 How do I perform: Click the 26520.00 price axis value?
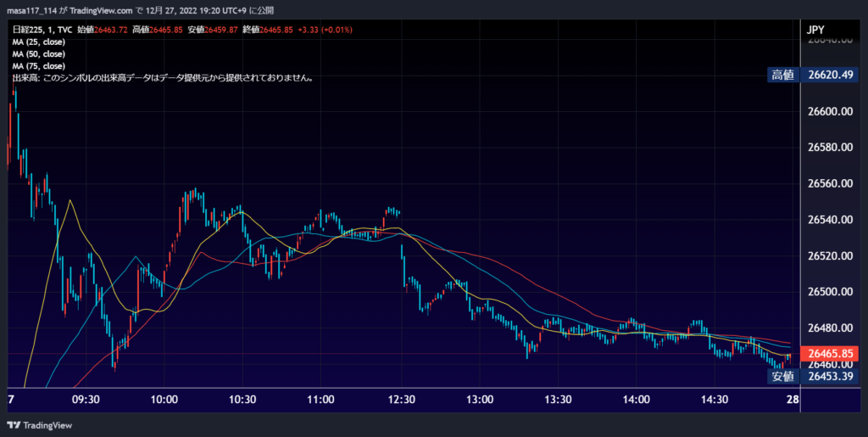pos(831,256)
